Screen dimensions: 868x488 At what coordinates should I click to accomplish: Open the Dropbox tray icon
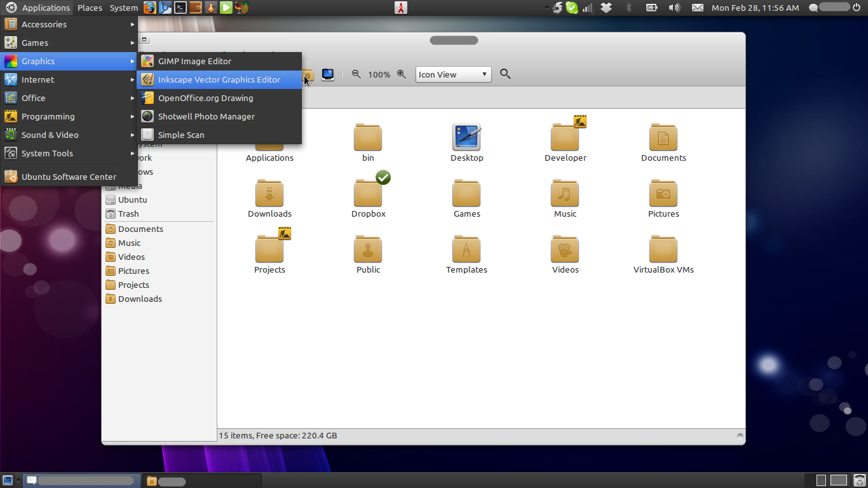[x=606, y=8]
